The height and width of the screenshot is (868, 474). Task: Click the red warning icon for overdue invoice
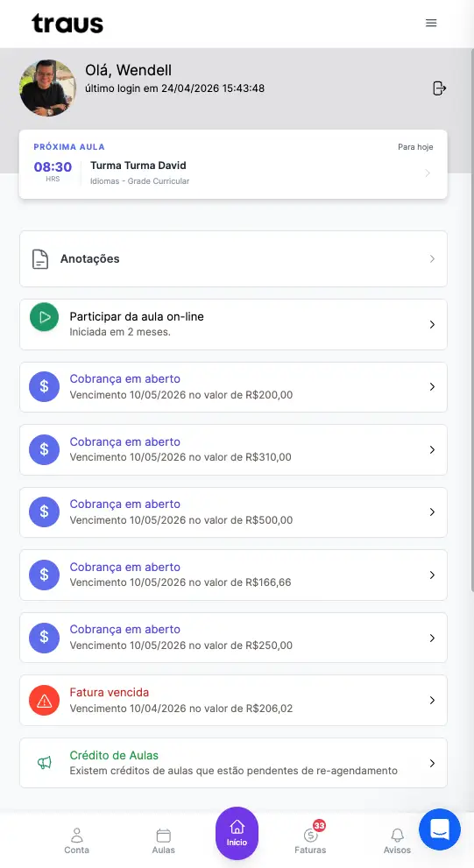coord(45,700)
